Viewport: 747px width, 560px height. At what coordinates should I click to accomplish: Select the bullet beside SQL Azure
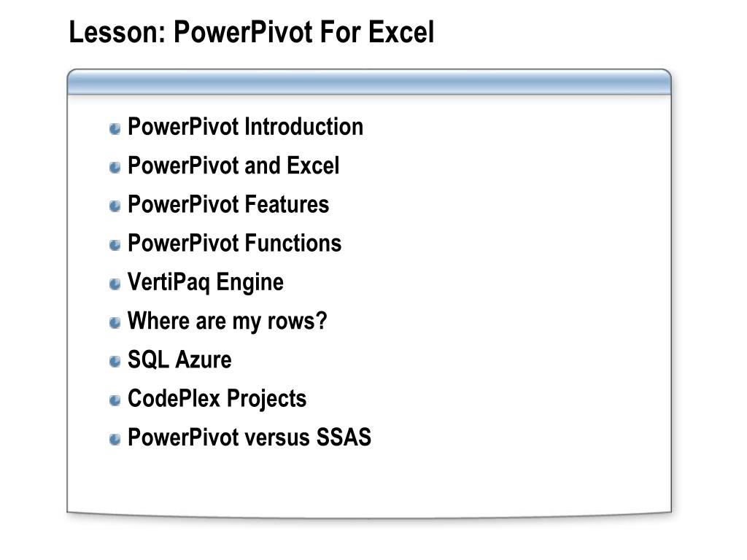[115, 361]
